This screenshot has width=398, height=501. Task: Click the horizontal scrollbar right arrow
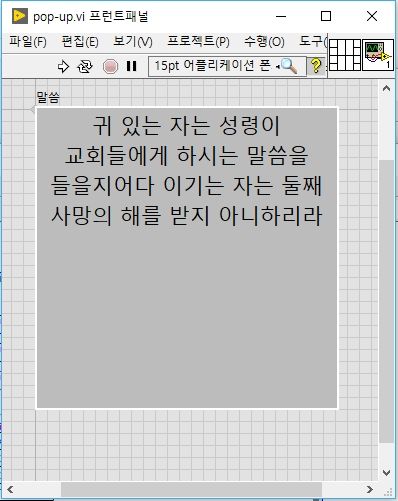[370, 489]
